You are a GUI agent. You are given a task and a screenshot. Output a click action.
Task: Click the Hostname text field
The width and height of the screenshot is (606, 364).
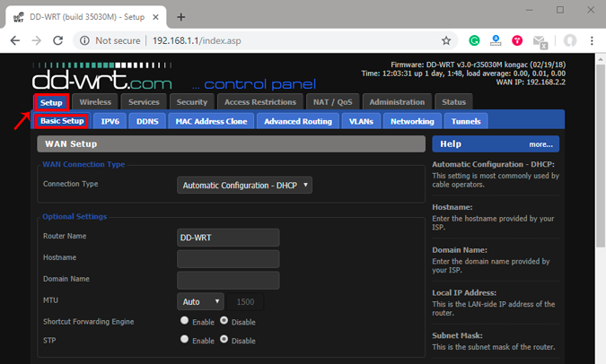[x=229, y=259]
